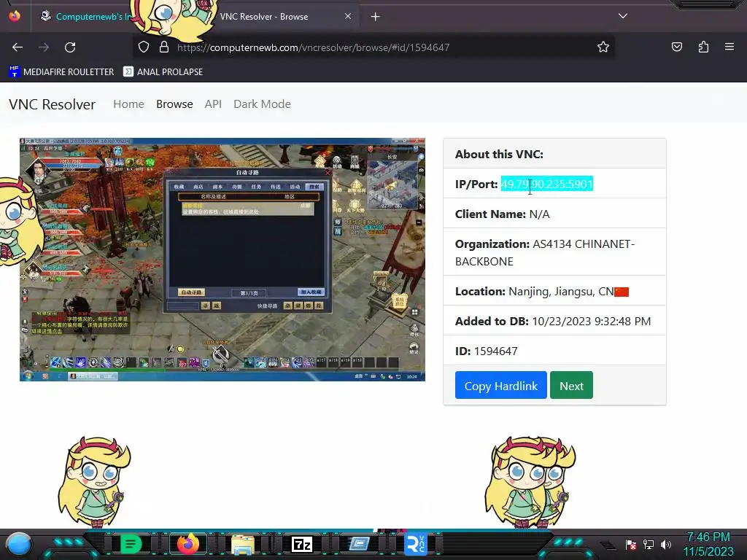Open the tracking protection shield icon
The width and height of the screenshot is (747, 560).
(144, 47)
